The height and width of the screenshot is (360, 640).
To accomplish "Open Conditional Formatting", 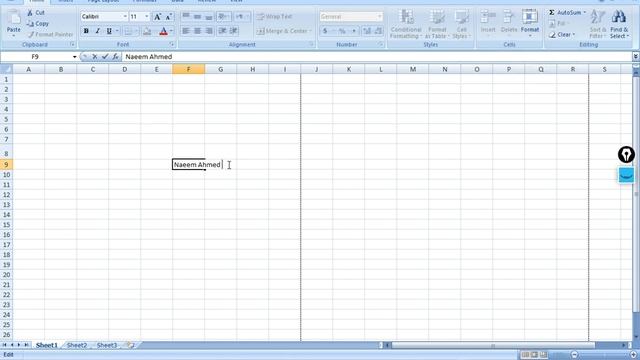I will click(x=406, y=24).
